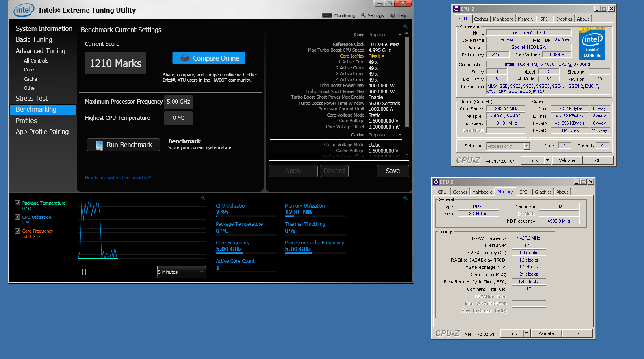Open Stress Test section
This screenshot has width=644, height=359.
point(32,98)
